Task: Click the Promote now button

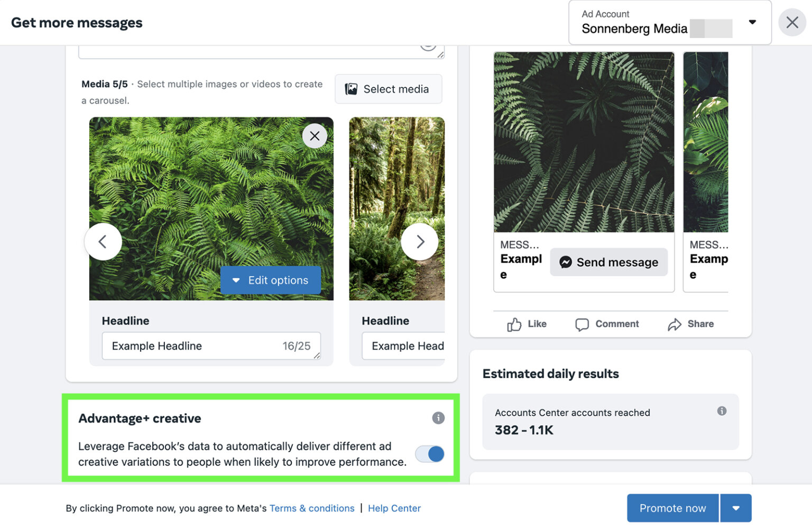Action: click(672, 508)
